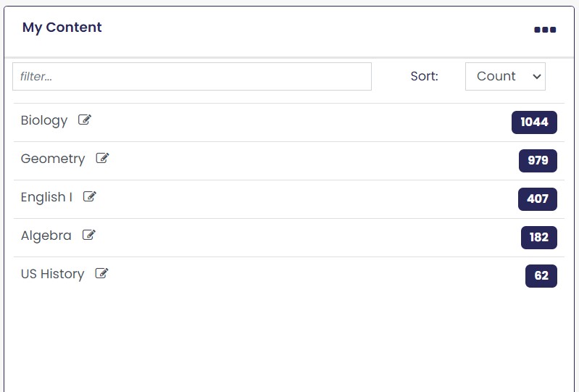Viewport: 579px width, 392px height.
Task: Focus the filter text field
Action: pos(192,76)
